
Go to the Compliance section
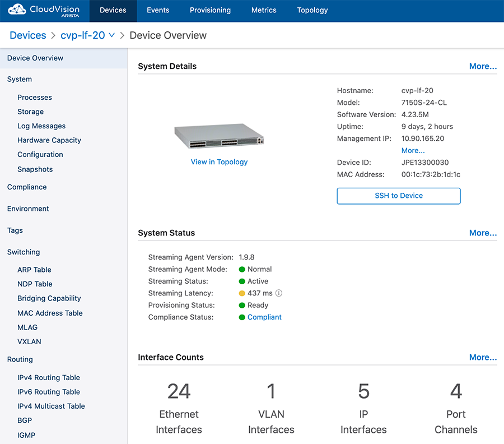(27, 187)
